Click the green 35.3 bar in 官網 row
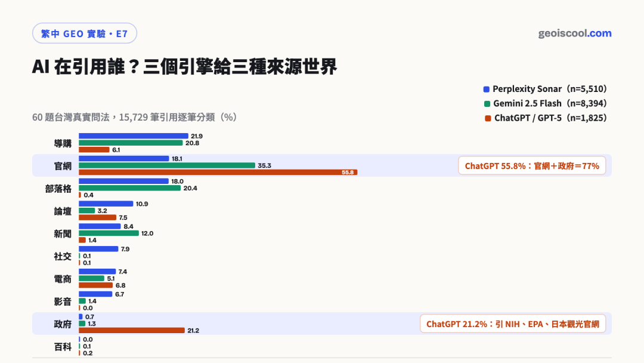Image resolution: width=644 pixels, height=363 pixels. click(x=167, y=165)
